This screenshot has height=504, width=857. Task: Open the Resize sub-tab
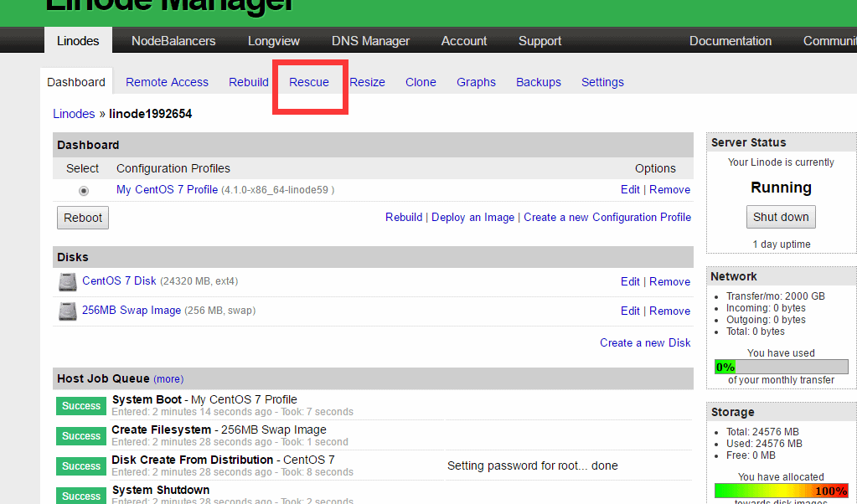coord(367,82)
